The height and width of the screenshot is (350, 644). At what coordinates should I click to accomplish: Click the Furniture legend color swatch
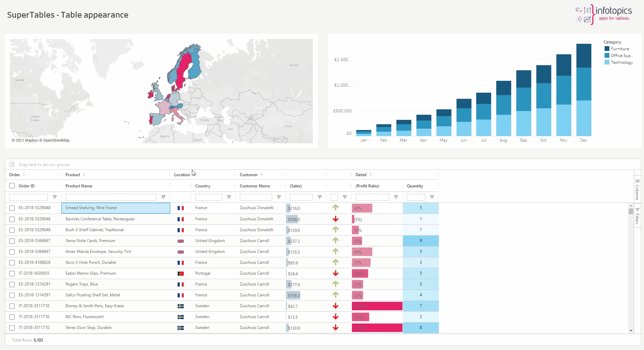[607, 49]
